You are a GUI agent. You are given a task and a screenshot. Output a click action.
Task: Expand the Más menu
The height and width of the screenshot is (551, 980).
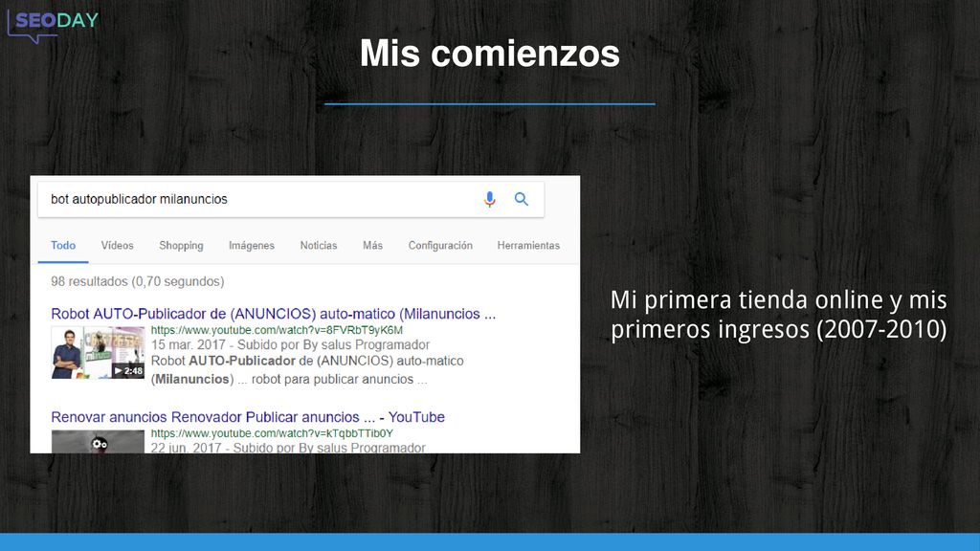click(x=372, y=246)
